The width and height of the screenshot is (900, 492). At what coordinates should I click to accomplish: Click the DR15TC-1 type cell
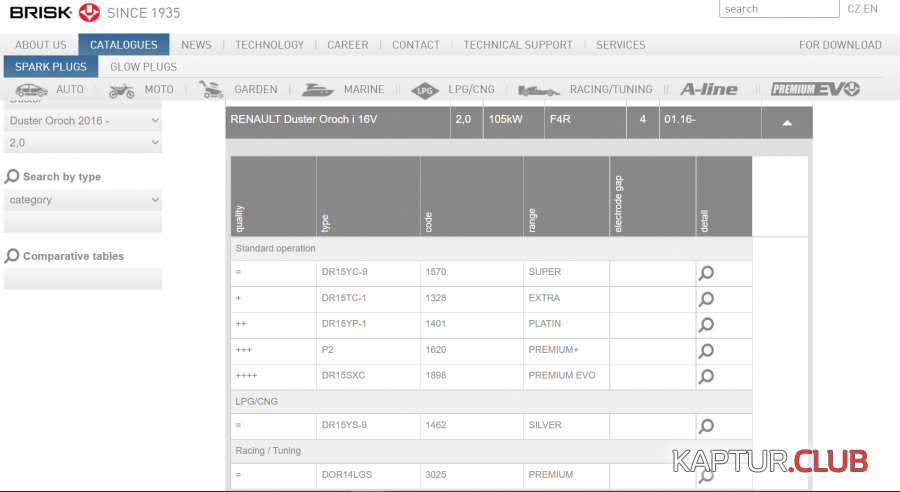pos(368,299)
